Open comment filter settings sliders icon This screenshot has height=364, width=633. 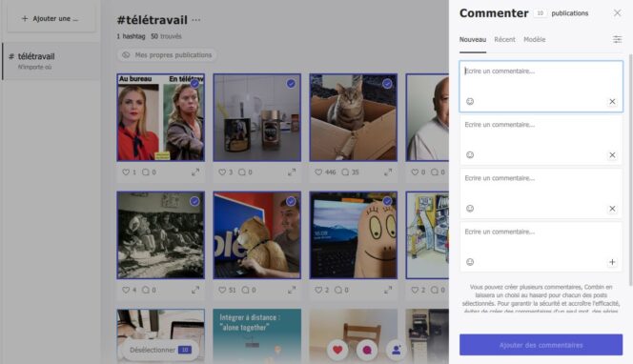617,39
